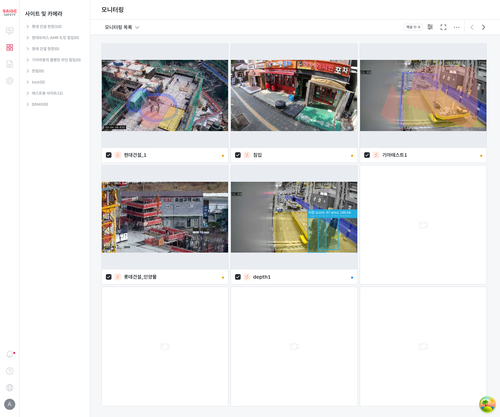
Task: Click the orange status dot on 침입
Action: coord(352,156)
